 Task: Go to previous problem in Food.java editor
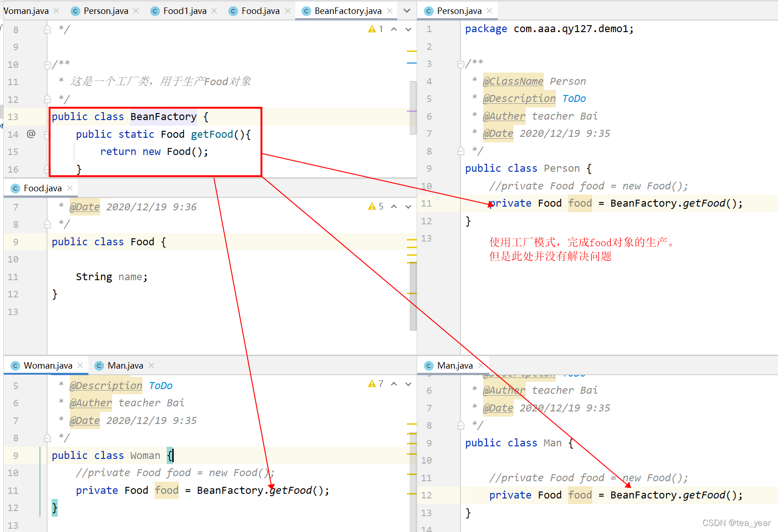(394, 207)
